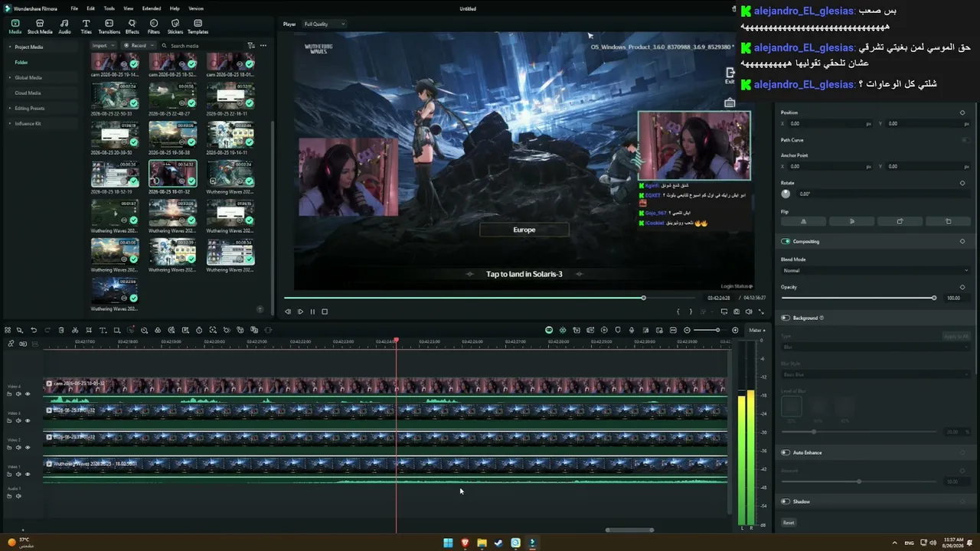Screen dimensions: 980x551
Task: Click the Reset button in properties panel
Action: click(789, 523)
